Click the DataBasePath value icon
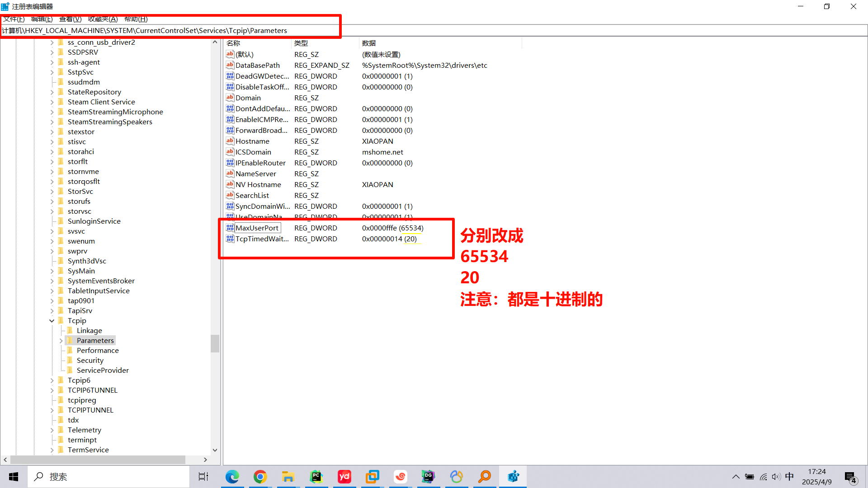 [x=230, y=65]
